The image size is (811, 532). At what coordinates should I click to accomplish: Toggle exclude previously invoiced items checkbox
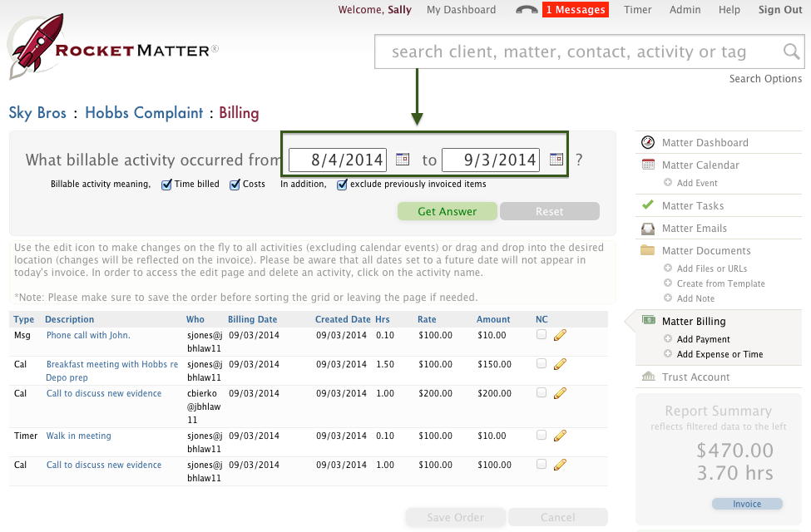tap(342, 185)
